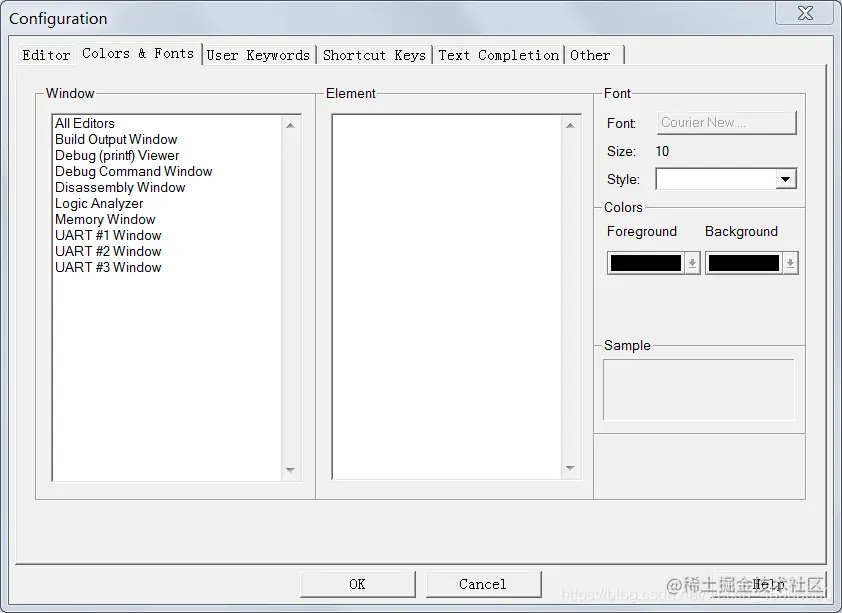Go to the Shortcut Keys tab
Screen dimensions: 842x613
pos(374,55)
